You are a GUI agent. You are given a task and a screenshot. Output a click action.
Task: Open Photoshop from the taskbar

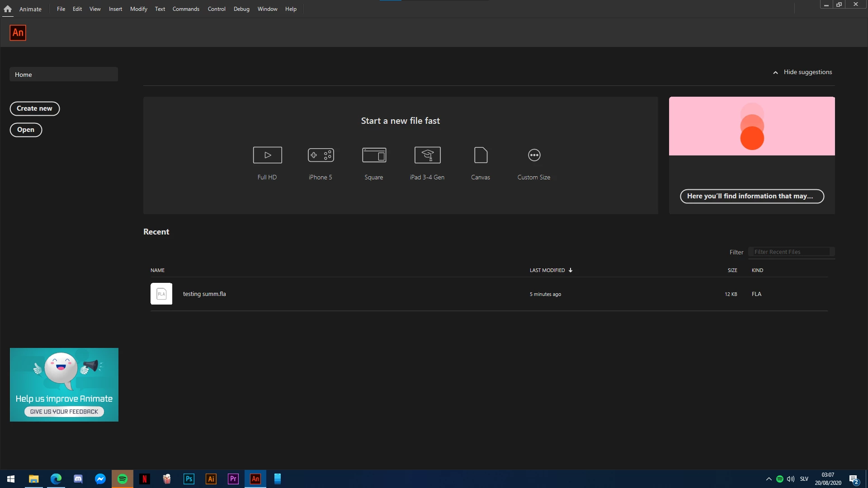[189, 479]
